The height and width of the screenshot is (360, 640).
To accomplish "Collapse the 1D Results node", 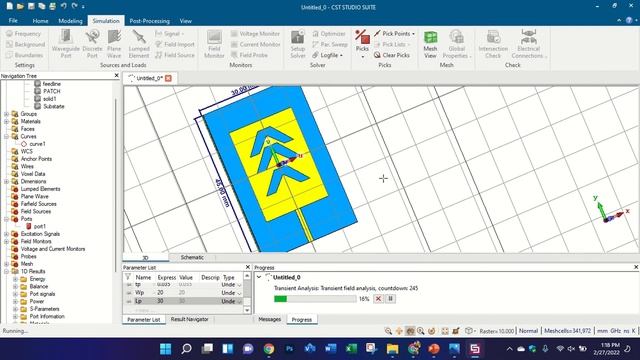I will (x=7, y=271).
